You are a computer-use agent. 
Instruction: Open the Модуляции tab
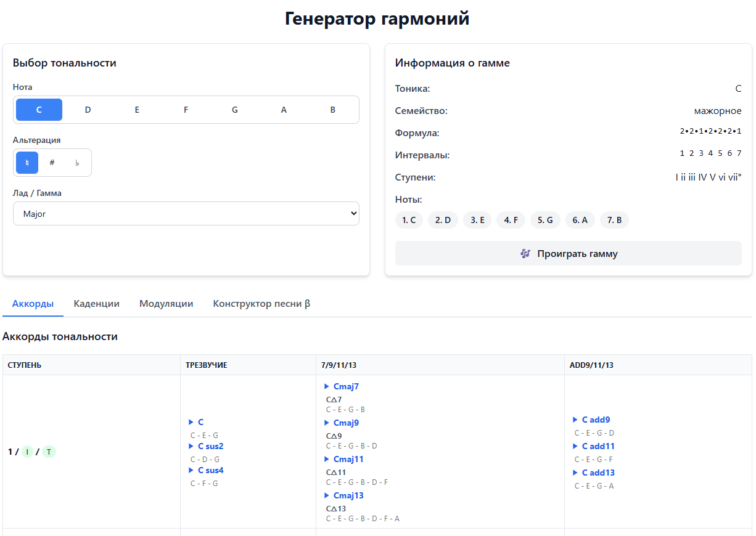[x=166, y=304]
